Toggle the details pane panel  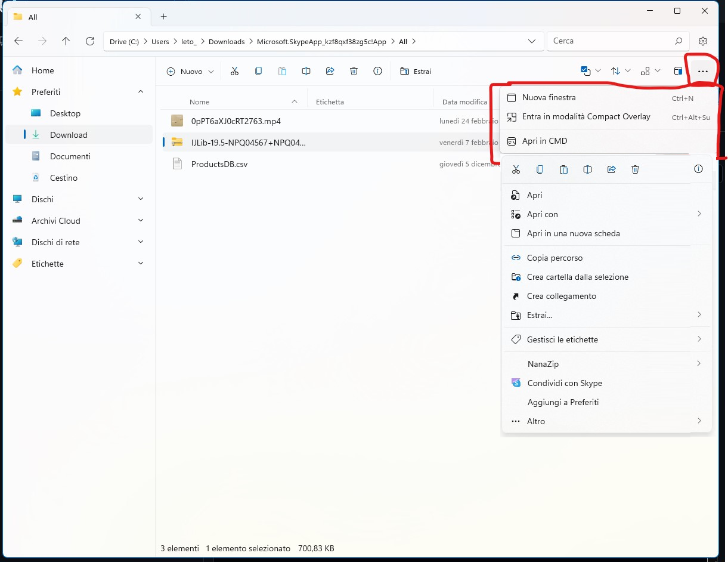pyautogui.click(x=678, y=70)
